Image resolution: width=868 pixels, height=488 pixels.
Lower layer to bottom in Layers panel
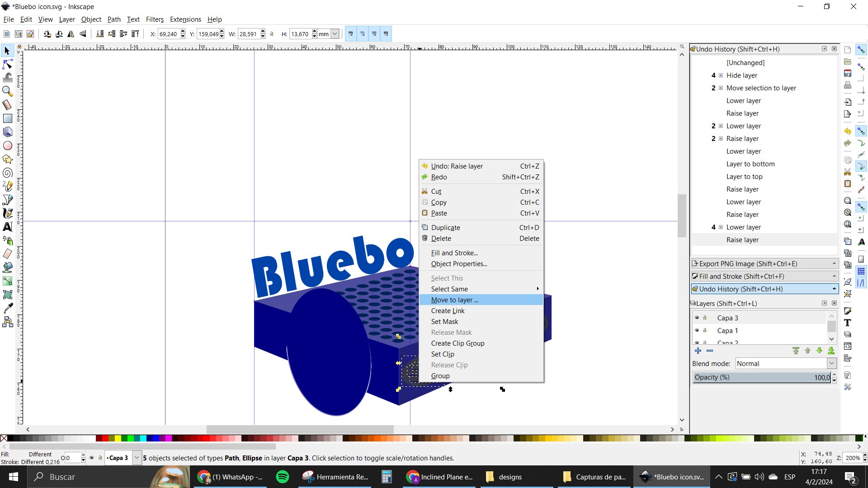pyautogui.click(x=831, y=351)
